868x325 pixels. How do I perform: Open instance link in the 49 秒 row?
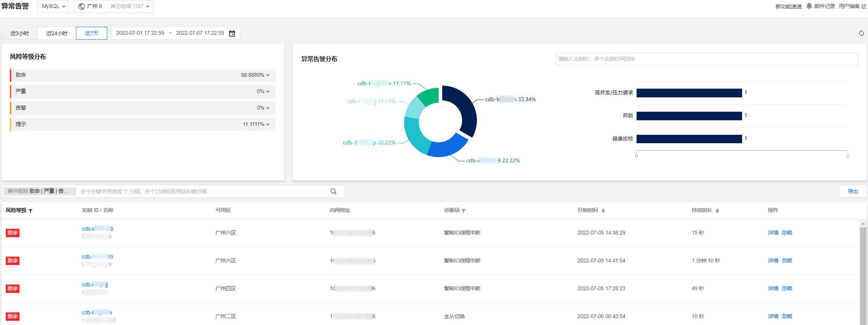point(95,285)
